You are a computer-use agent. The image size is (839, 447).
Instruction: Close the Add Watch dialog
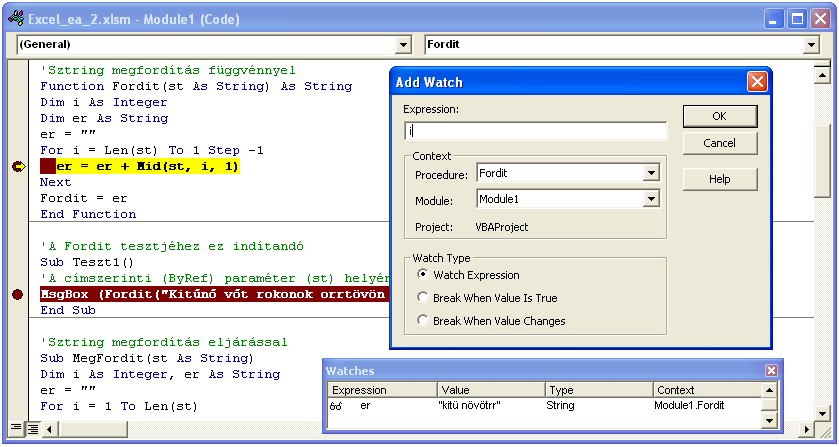[x=757, y=82]
